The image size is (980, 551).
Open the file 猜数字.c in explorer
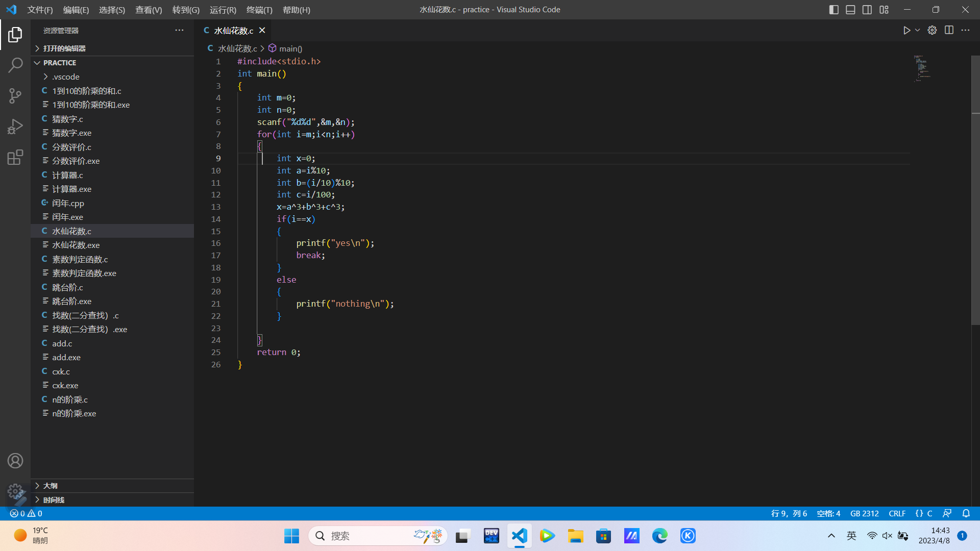[x=67, y=119]
